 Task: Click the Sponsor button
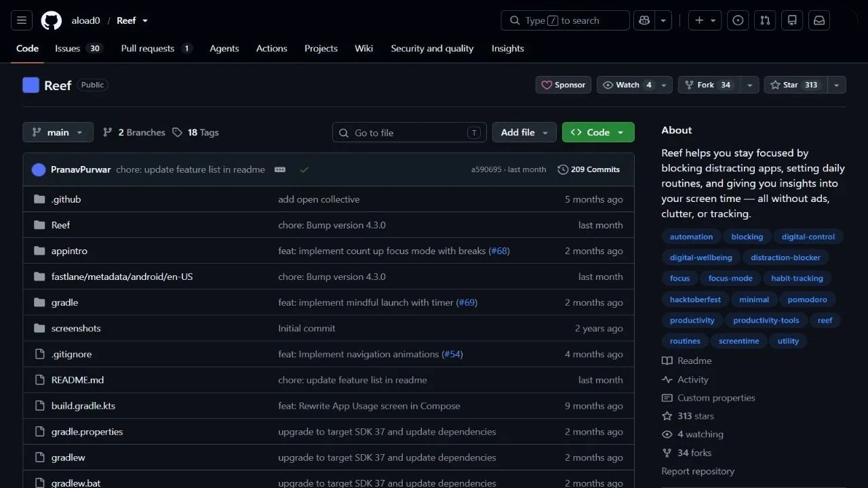(x=563, y=85)
